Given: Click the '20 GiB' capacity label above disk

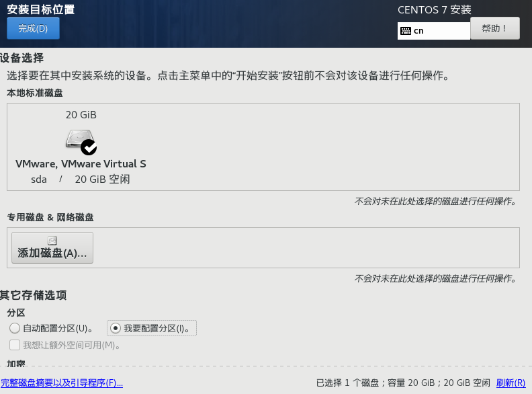Looking at the screenshot, I should click(81, 115).
